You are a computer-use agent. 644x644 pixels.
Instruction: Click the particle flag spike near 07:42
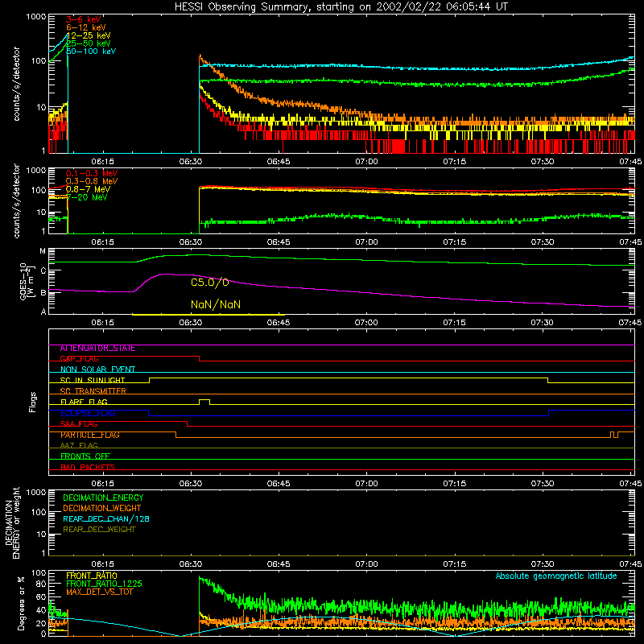(x=614, y=435)
